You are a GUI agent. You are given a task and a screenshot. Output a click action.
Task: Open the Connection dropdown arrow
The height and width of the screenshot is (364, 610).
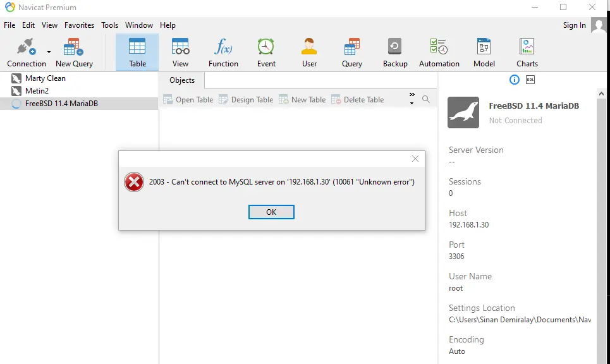click(x=49, y=52)
